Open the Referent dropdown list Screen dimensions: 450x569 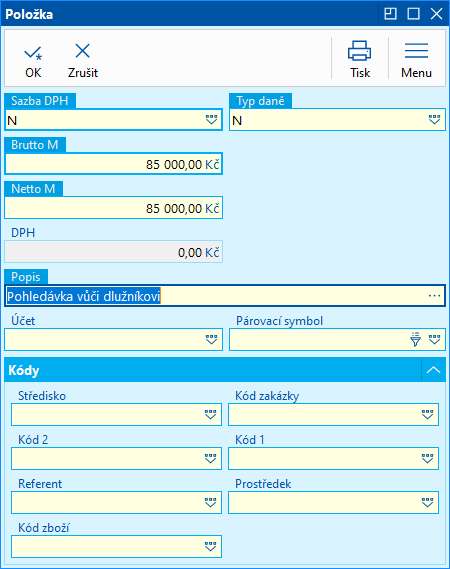click(210, 502)
